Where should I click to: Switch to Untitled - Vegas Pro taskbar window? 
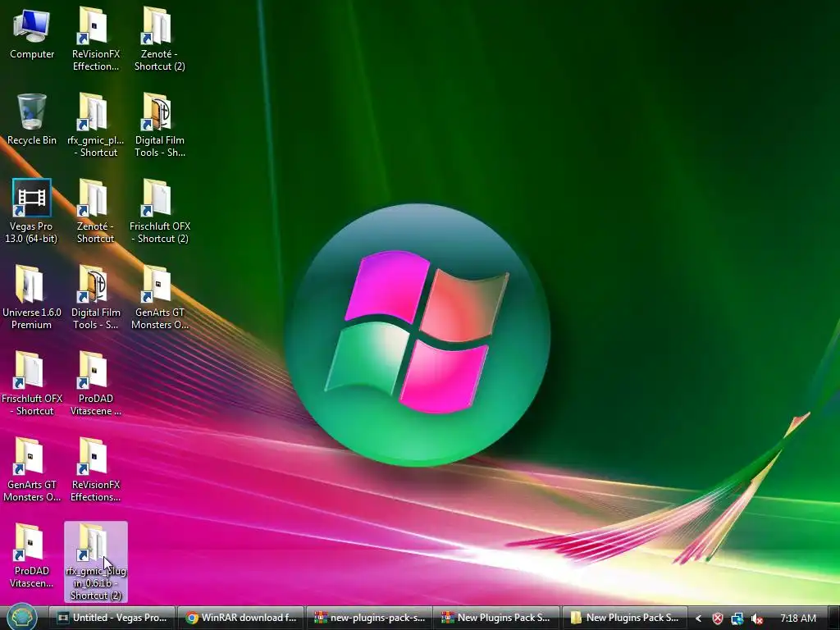(x=112, y=618)
